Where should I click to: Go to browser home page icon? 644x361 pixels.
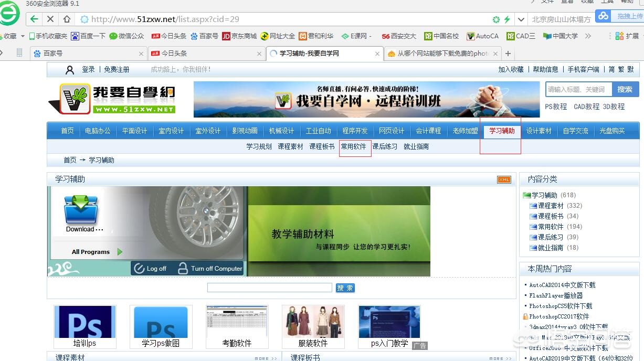tap(67, 19)
